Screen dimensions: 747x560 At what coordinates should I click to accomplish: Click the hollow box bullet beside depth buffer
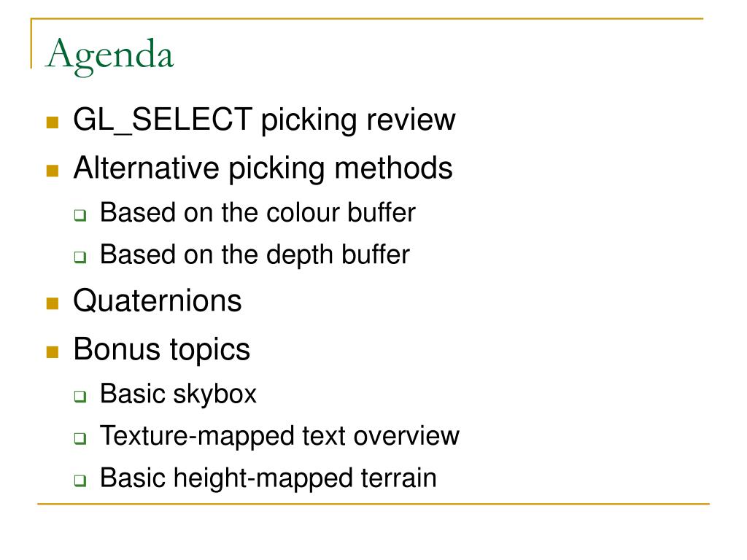[80, 257]
